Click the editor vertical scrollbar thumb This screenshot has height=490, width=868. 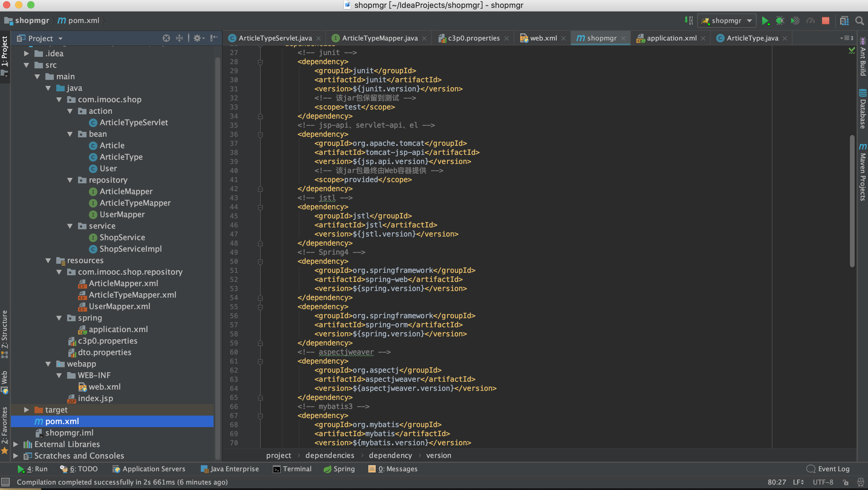pyautogui.click(x=852, y=201)
